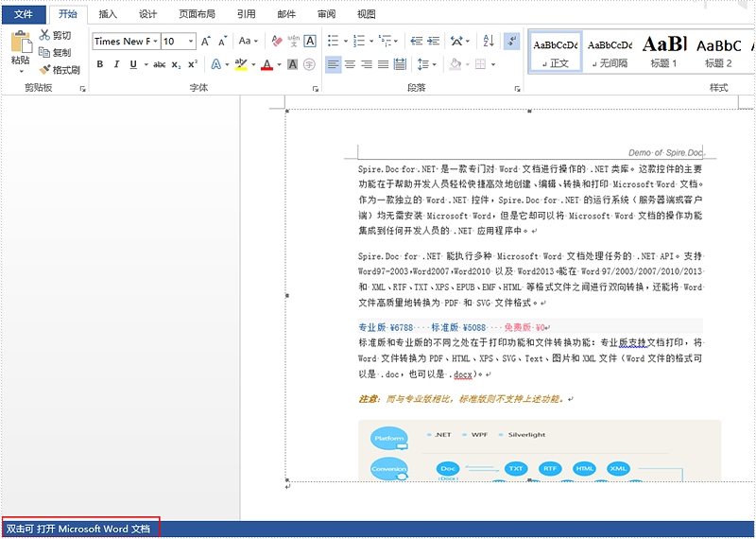Click the Format Painter (格式刷) icon
The image size is (756, 539).
(45, 70)
